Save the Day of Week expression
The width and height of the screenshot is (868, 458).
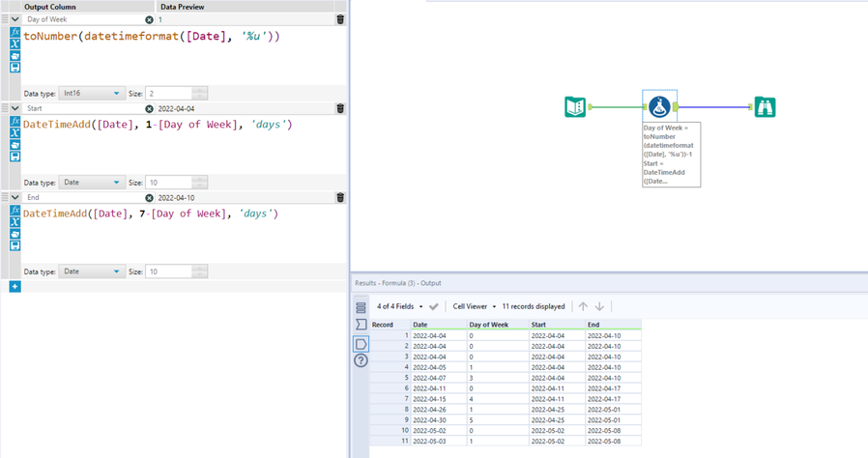[15, 68]
